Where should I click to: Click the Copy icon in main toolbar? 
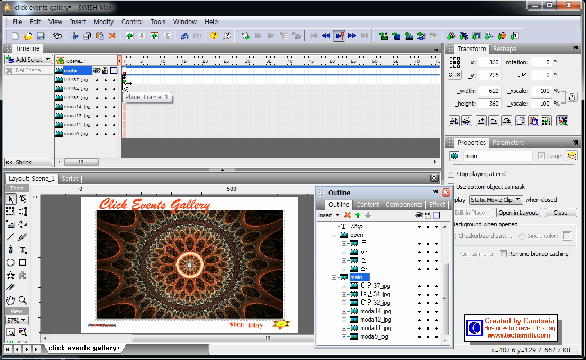coord(87,36)
